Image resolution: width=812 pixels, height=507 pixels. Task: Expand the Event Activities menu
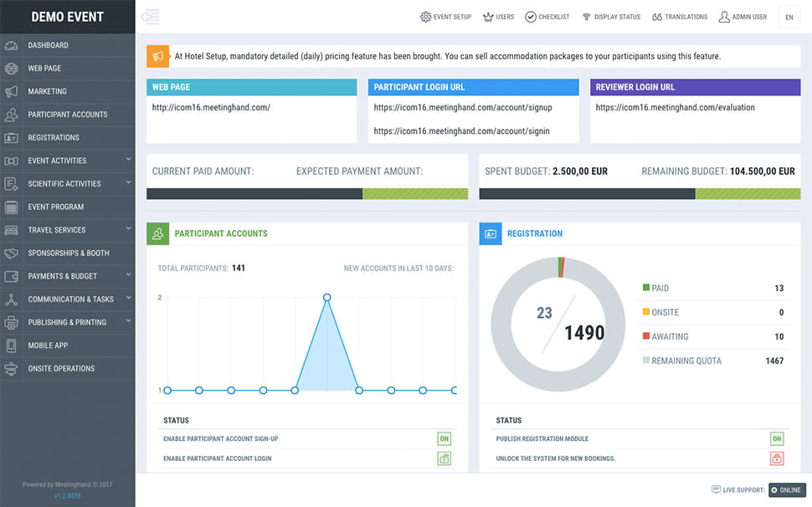coord(67,160)
